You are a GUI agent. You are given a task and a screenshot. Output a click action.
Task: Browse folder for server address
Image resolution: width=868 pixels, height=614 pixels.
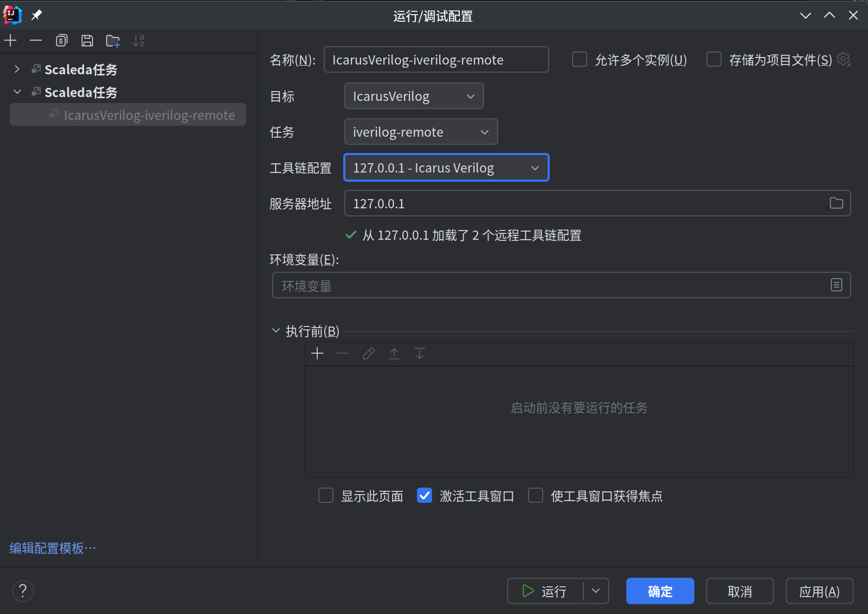[836, 203]
